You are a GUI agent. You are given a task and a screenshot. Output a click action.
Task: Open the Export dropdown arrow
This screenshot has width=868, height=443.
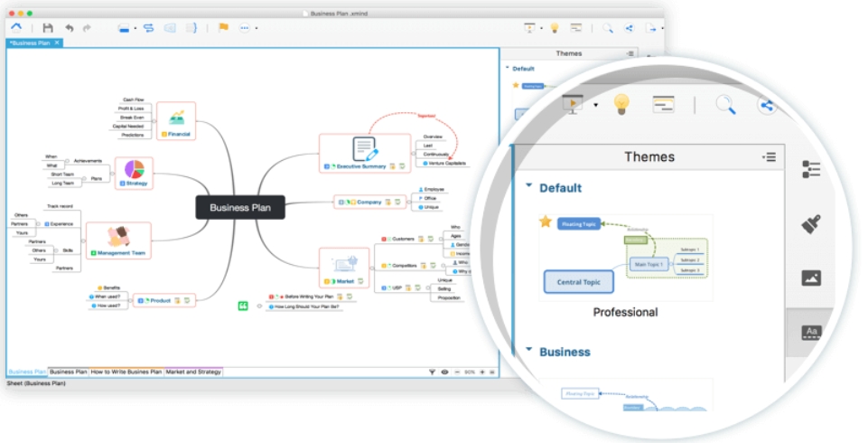pyautogui.click(x=663, y=28)
